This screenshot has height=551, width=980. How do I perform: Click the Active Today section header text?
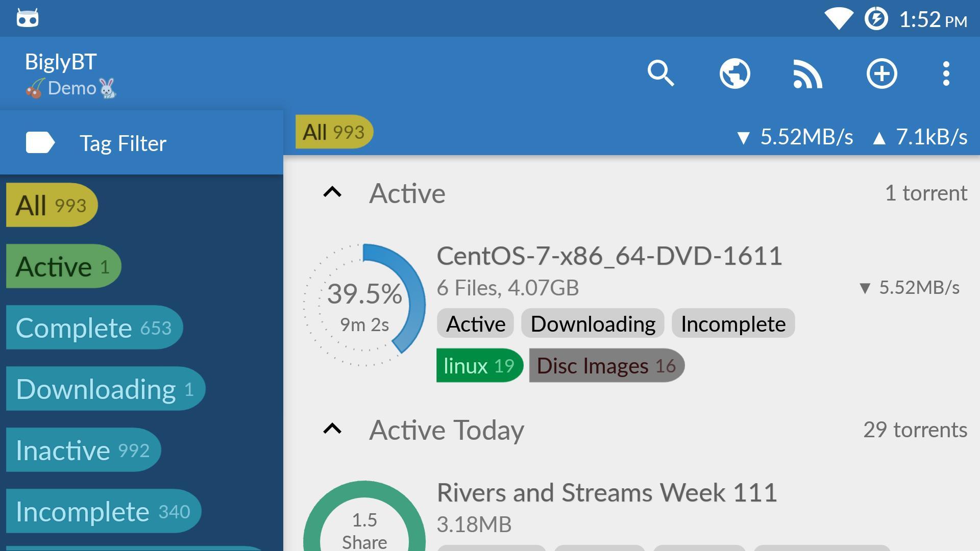[x=447, y=430]
